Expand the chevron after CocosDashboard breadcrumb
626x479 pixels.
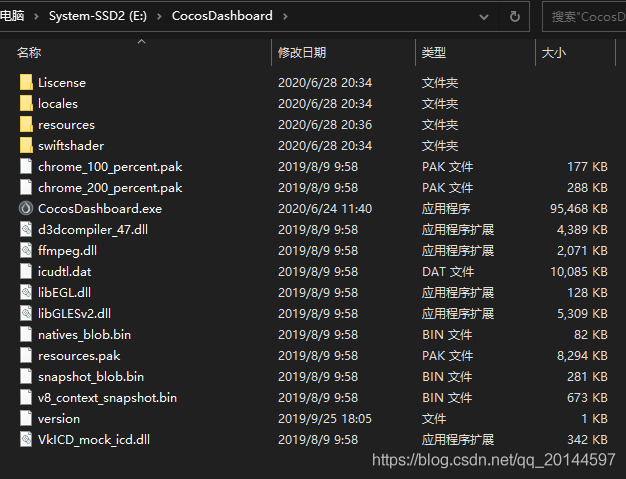pos(285,16)
